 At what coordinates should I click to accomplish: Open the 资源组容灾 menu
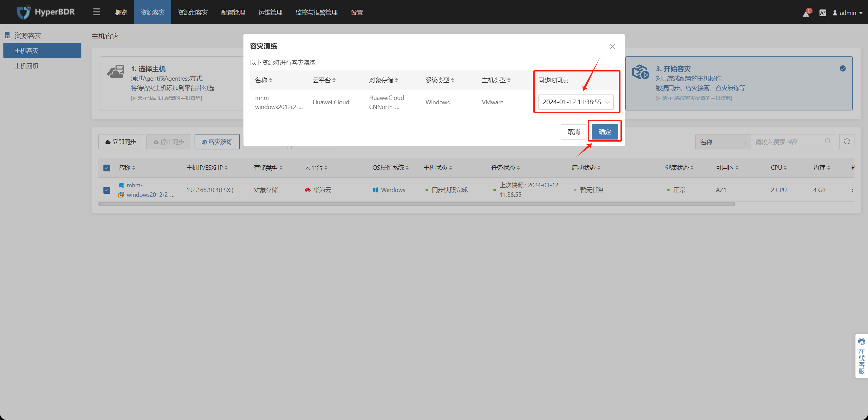pyautogui.click(x=193, y=12)
